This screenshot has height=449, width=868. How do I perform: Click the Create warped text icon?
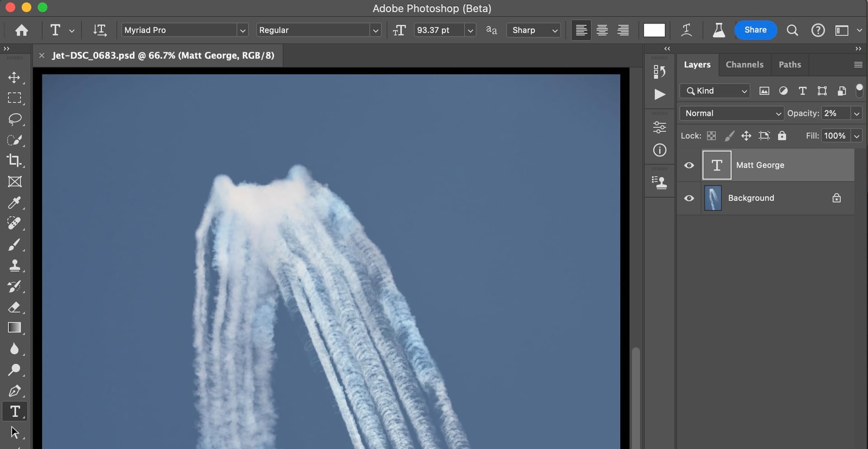pyautogui.click(x=686, y=30)
